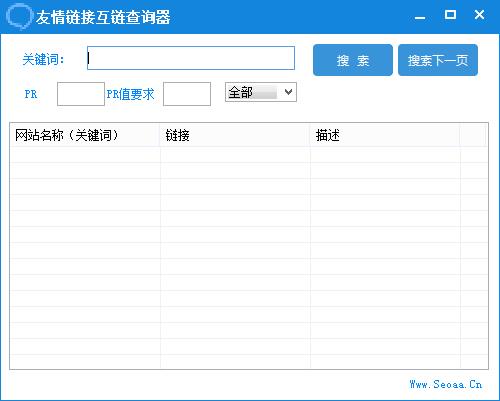Click the 链接 column header
500x401 pixels.
(235, 135)
